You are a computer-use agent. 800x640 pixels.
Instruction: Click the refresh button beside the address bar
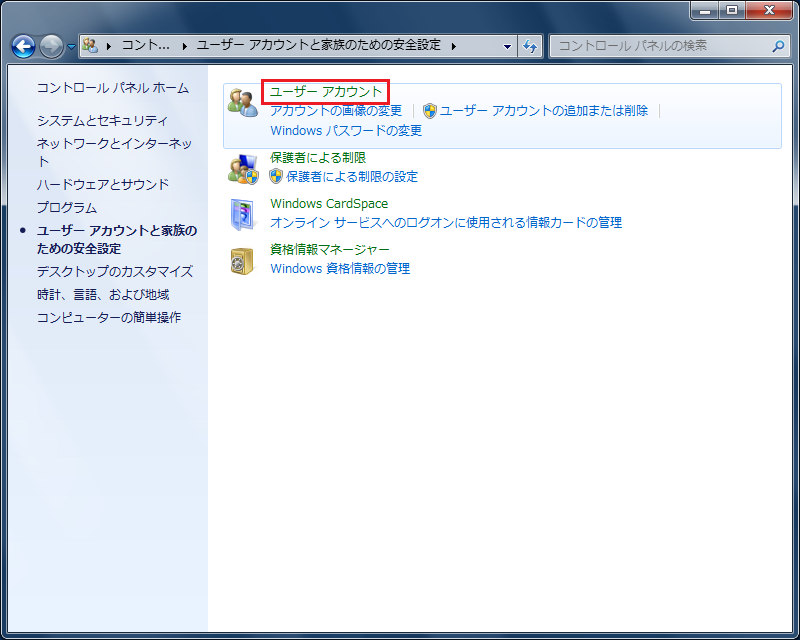530,46
